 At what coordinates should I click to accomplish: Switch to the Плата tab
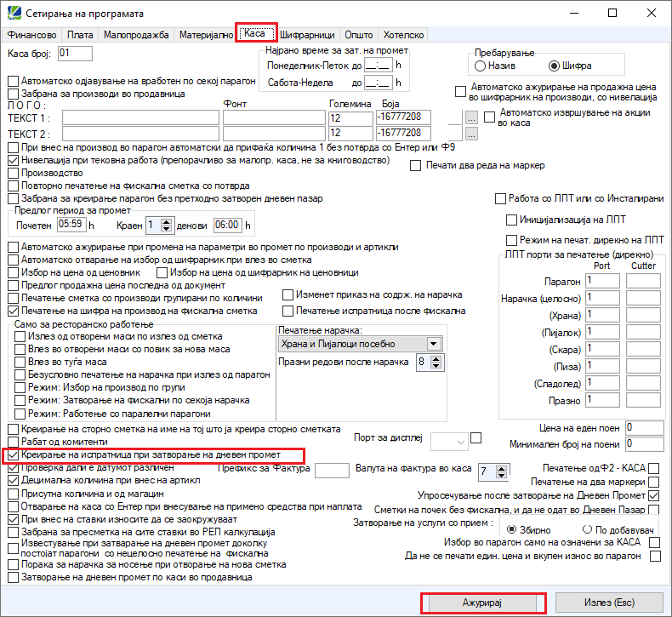coord(80,35)
